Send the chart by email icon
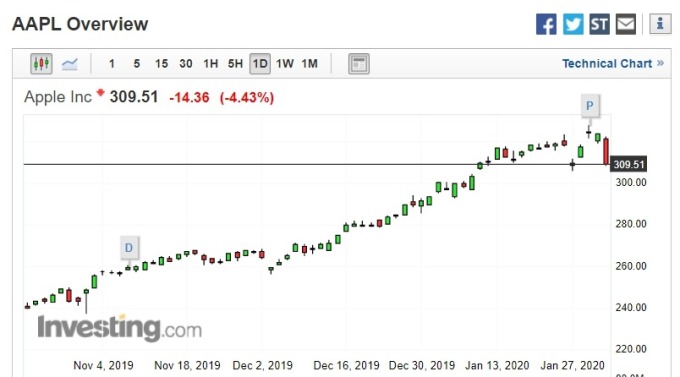 626,24
